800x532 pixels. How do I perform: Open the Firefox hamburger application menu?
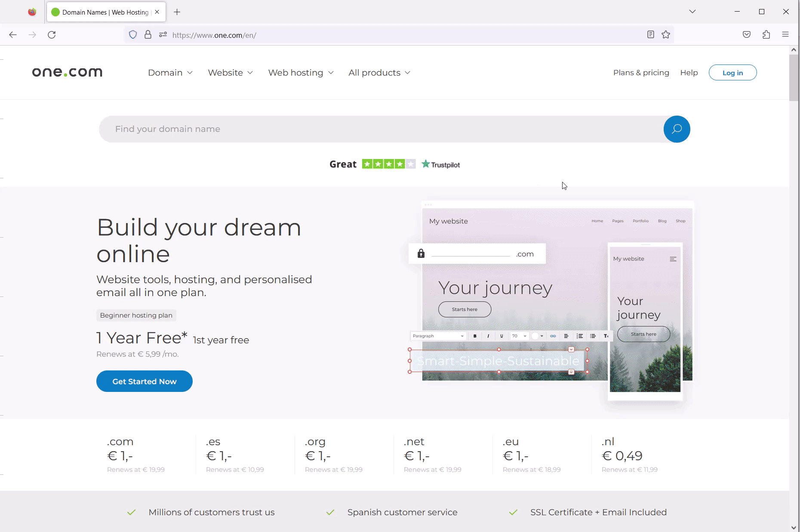[785, 35]
